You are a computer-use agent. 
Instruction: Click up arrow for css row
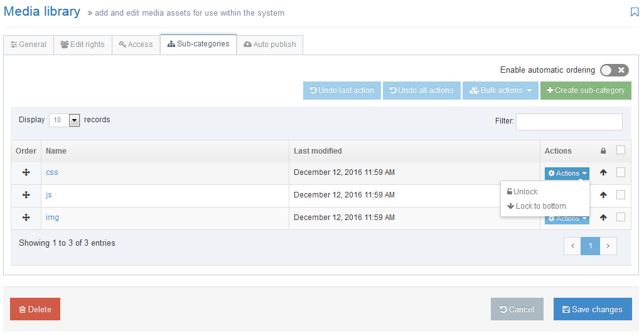(603, 173)
